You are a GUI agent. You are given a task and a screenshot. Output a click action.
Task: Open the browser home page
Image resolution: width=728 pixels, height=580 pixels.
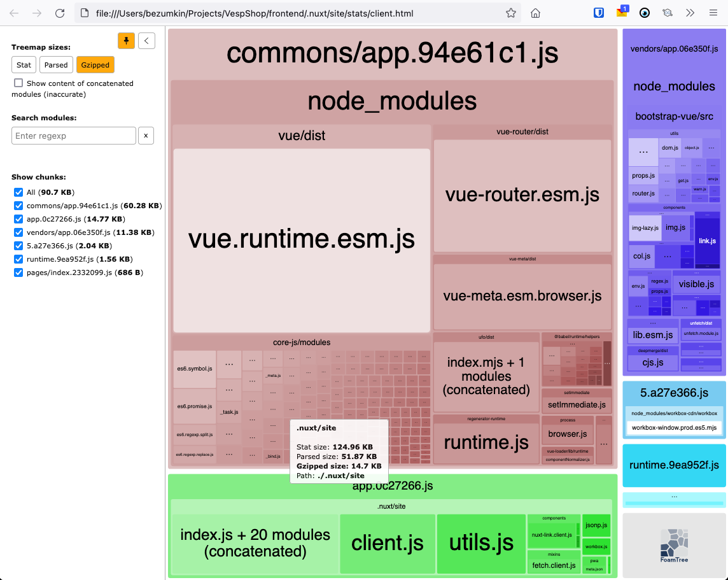535,13
